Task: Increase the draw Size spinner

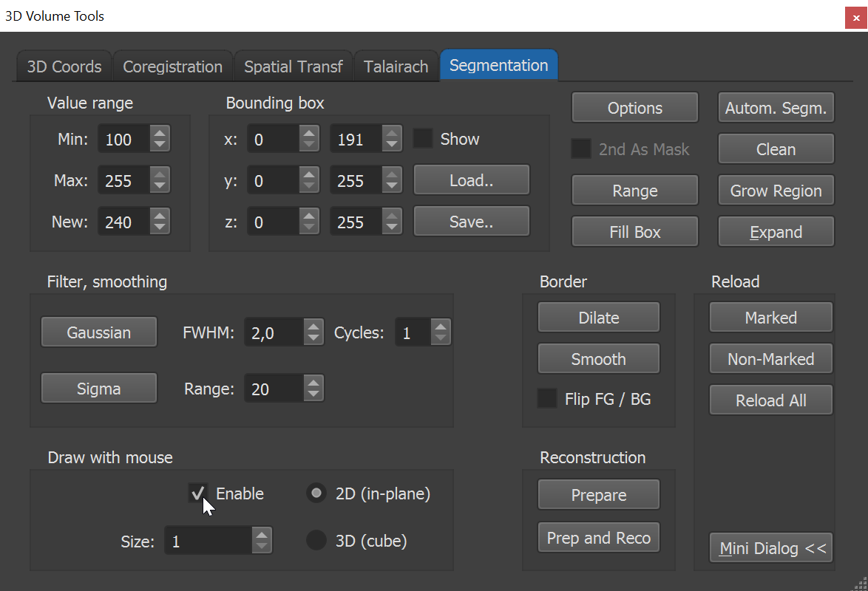Action: (x=261, y=534)
